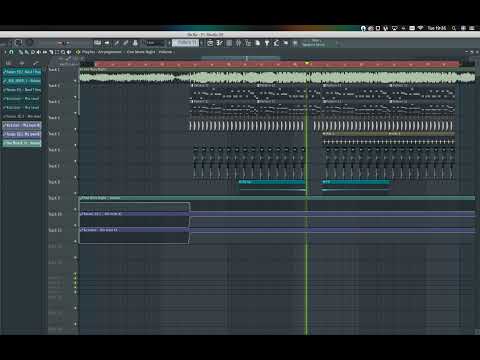Select the audio waveform clip on Track 1
The height and width of the screenshot is (360, 480).
pos(277,75)
